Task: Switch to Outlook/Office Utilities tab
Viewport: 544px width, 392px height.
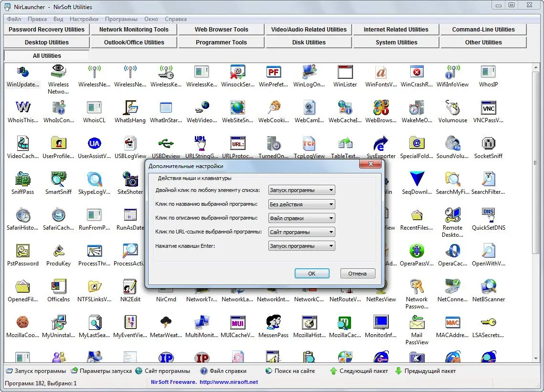Action: pyautogui.click(x=134, y=42)
